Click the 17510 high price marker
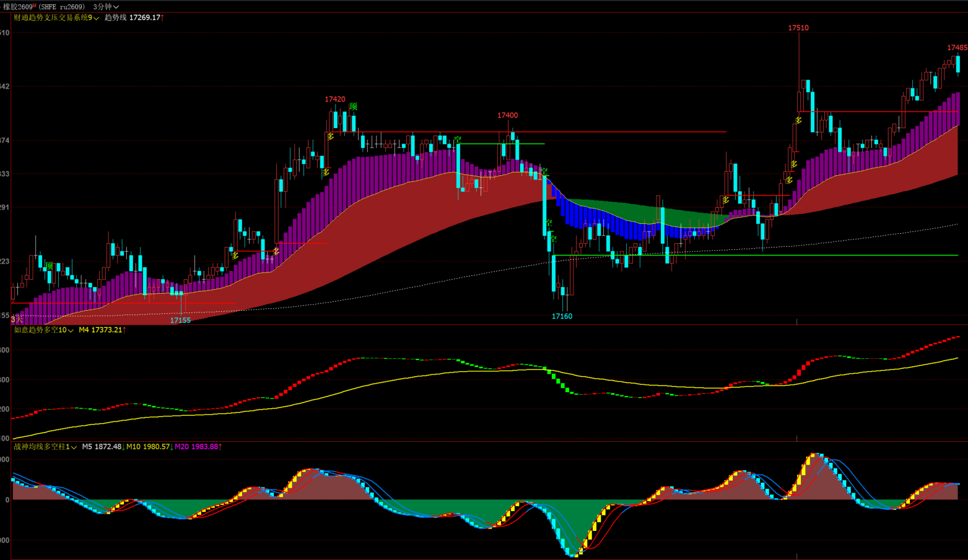968x560 pixels. click(798, 28)
